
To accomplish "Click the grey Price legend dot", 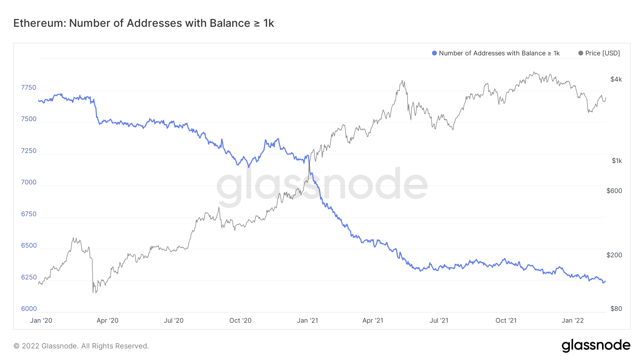I will [x=581, y=53].
